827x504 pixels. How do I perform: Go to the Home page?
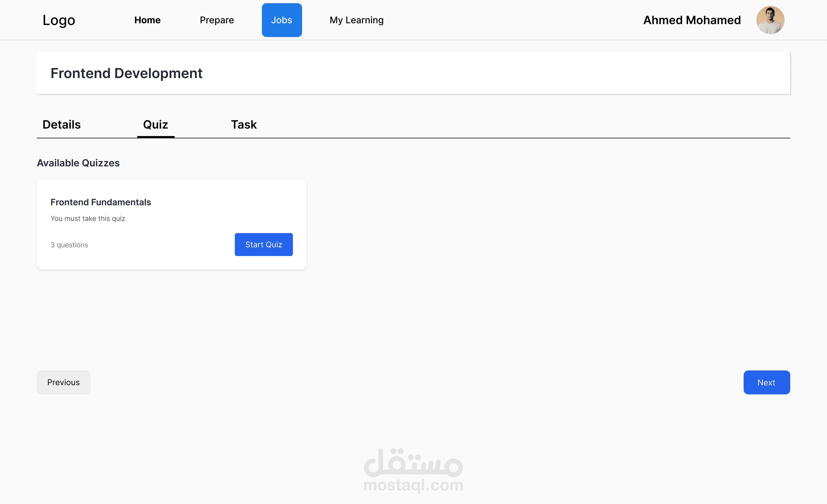[147, 20]
